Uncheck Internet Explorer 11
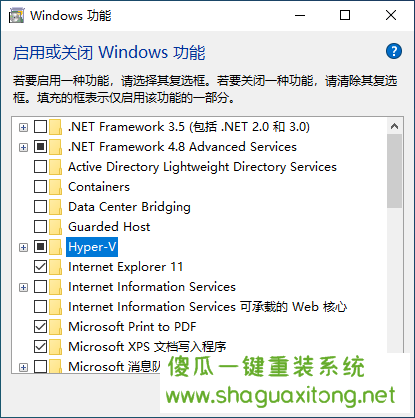Image resolution: width=415 pixels, height=418 pixels. [40, 267]
